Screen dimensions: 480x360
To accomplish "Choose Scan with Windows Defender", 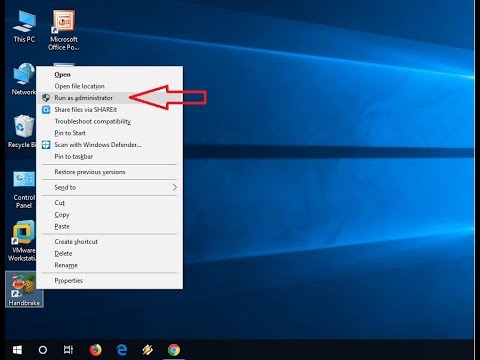I will (109, 145).
